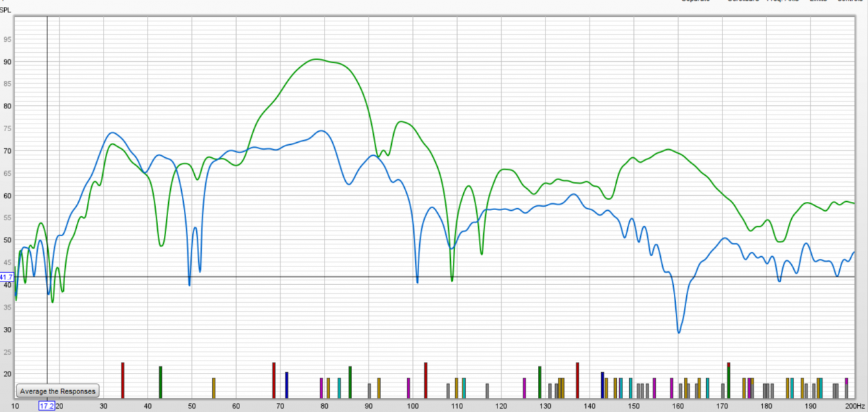
Task: Click the 50 label on the frequency axis
Action: tap(191, 407)
